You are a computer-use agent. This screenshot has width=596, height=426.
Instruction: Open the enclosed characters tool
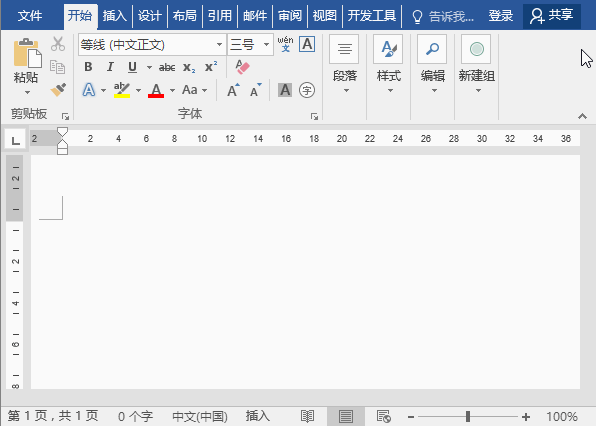point(307,90)
